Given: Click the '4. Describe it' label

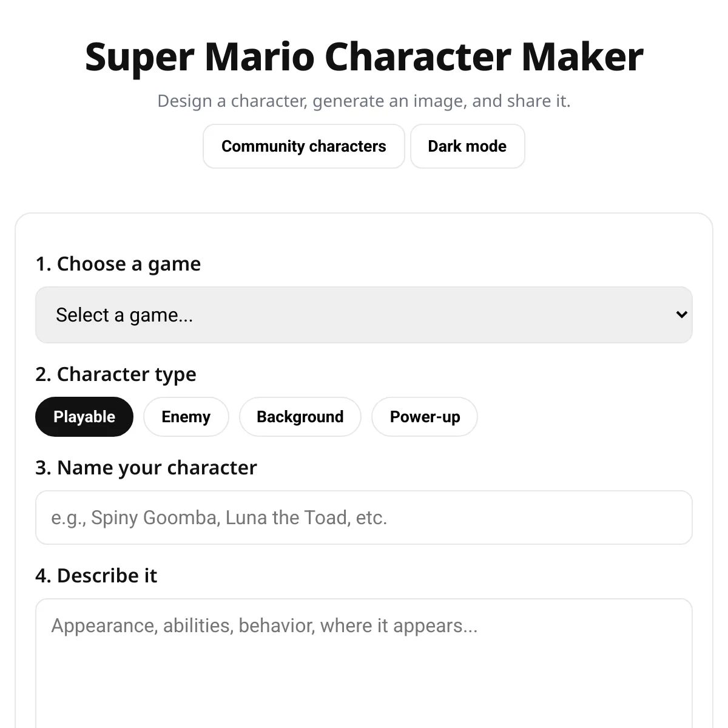Looking at the screenshot, I should point(96,576).
